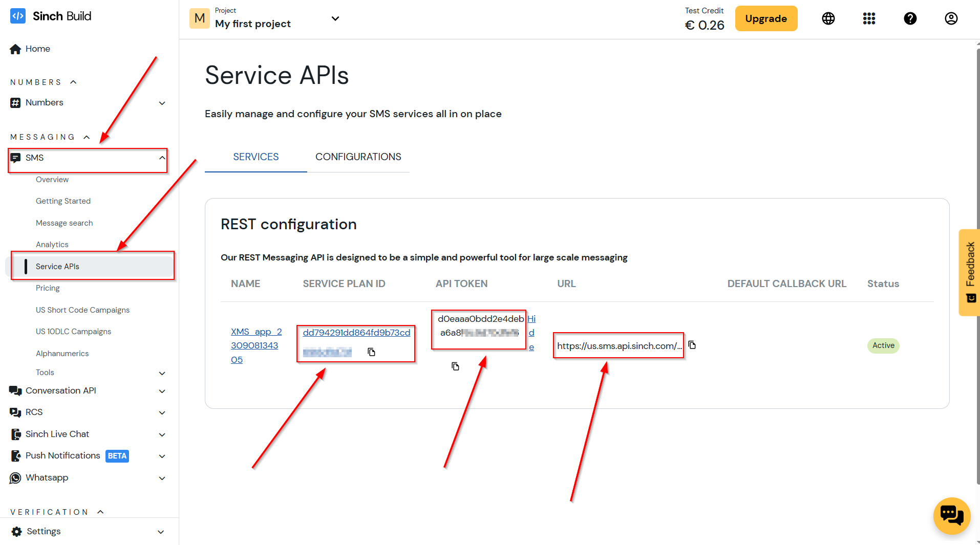This screenshot has width=980, height=545.
Task: Open the XMS_app_230908134305 service link
Action: tap(256, 345)
